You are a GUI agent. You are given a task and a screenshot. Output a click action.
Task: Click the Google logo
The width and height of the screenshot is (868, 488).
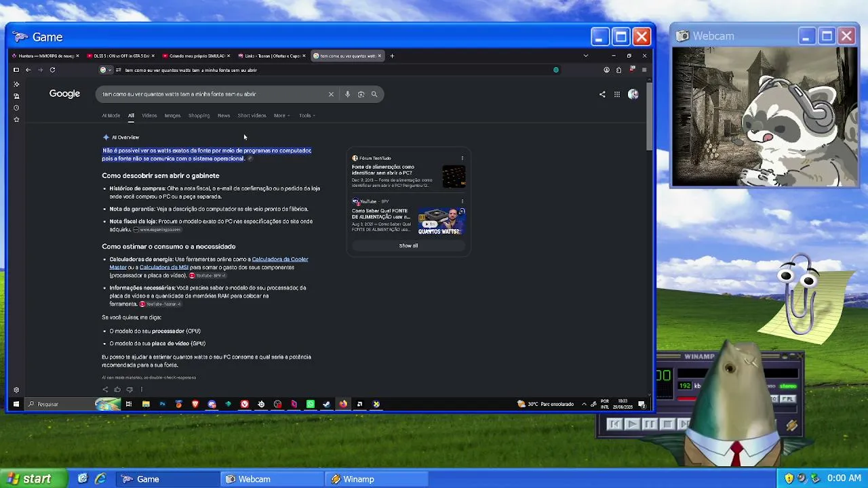point(64,94)
